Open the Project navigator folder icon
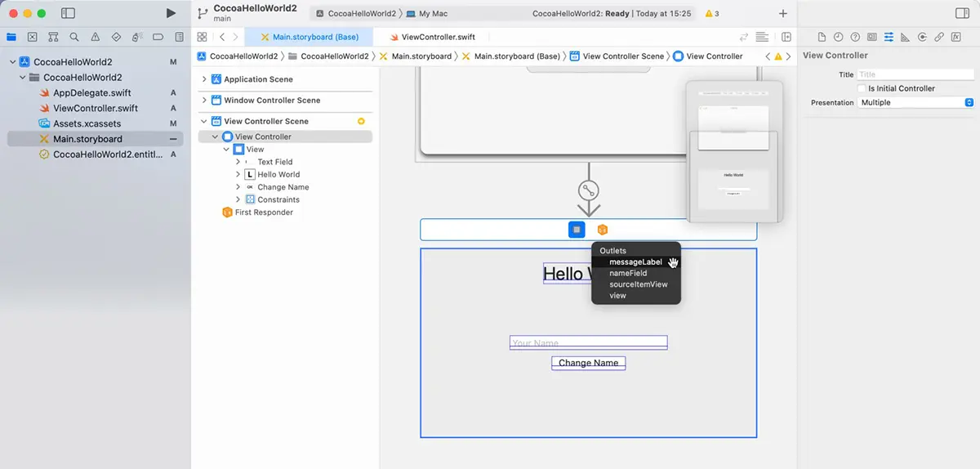Viewport: 980px width, 469px height. point(11,37)
